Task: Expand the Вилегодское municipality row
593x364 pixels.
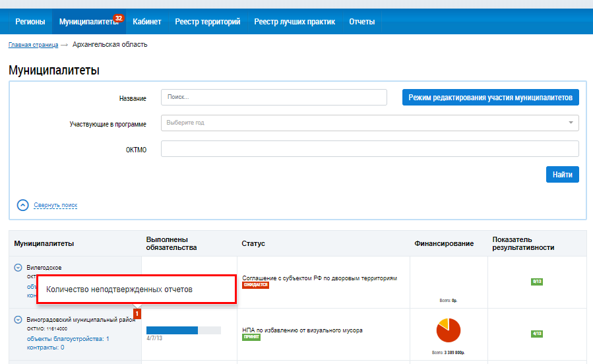Action: tap(18, 268)
